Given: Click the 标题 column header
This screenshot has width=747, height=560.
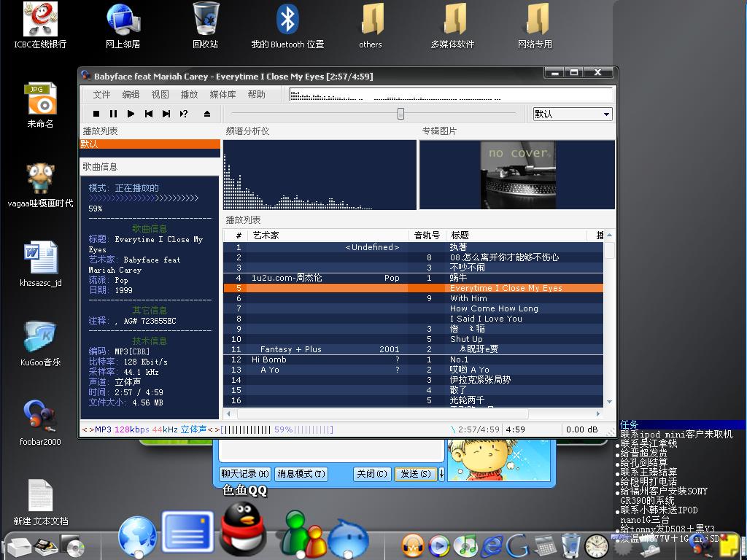Looking at the screenshot, I should [516, 236].
